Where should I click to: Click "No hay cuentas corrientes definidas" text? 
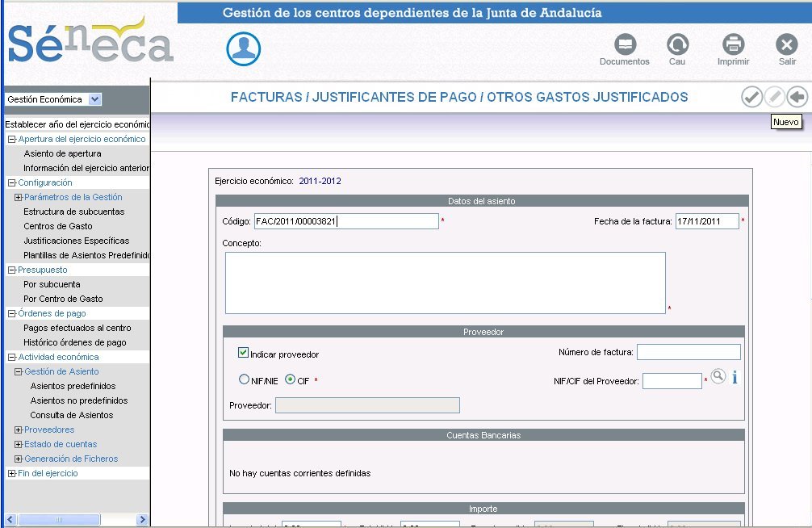[x=299, y=473]
